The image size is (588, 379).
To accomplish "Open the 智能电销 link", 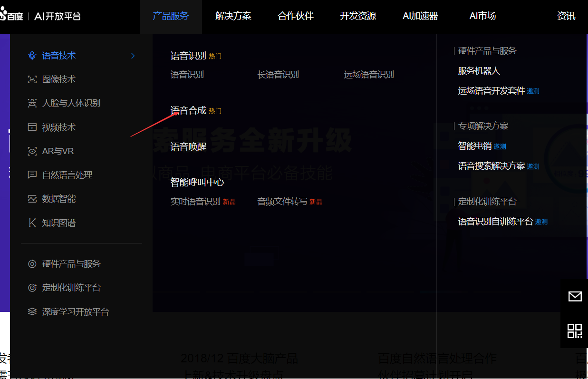I will (x=475, y=146).
